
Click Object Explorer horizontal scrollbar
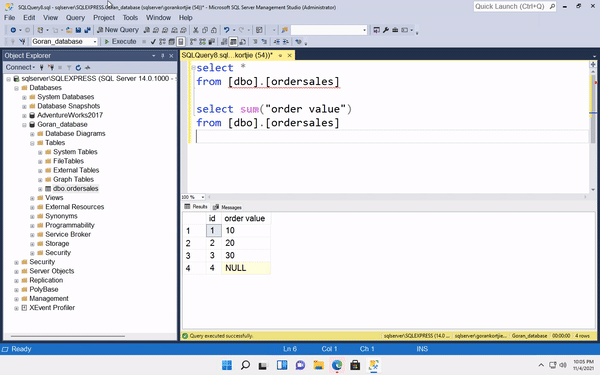tap(68, 336)
